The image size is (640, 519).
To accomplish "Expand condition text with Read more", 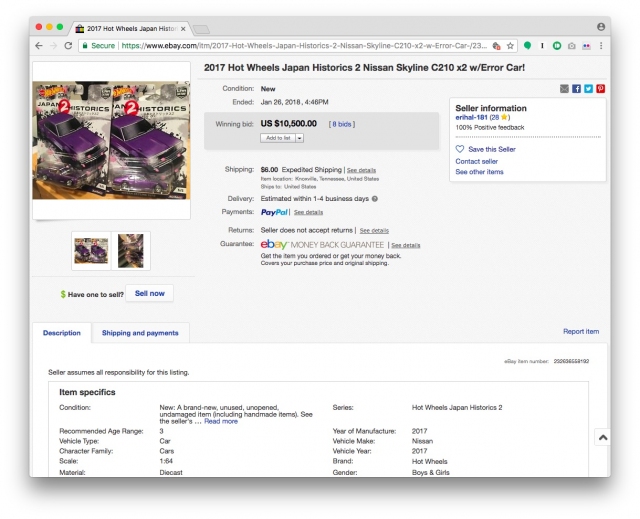I will click(221, 421).
